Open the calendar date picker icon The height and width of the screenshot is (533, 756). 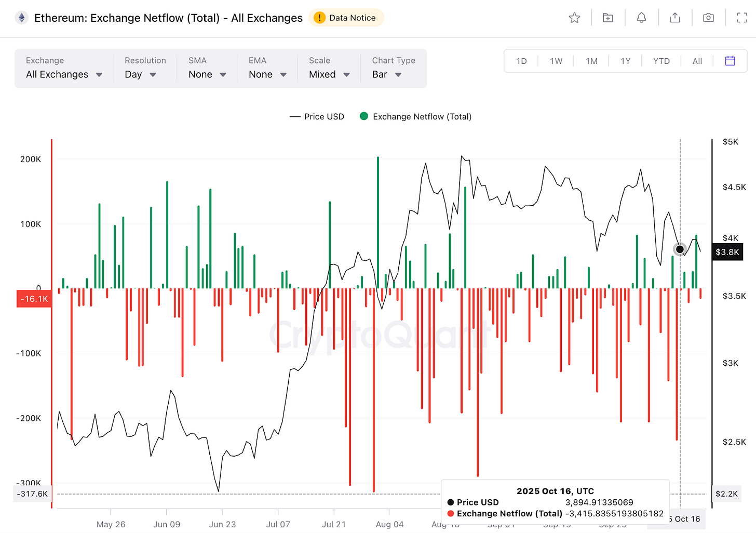tap(730, 61)
